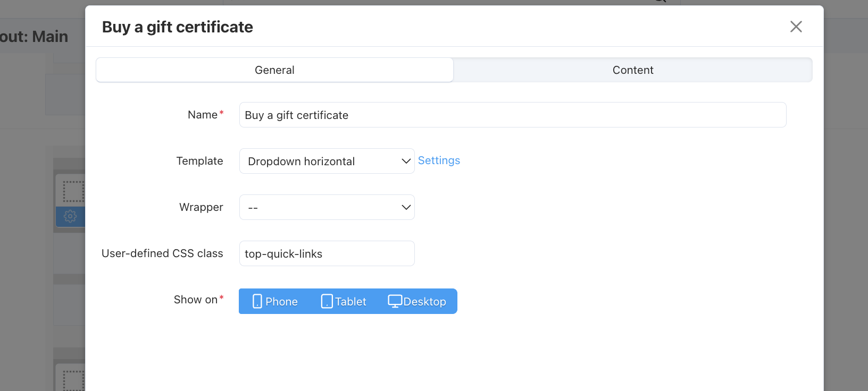Click the Name input field

click(513, 115)
